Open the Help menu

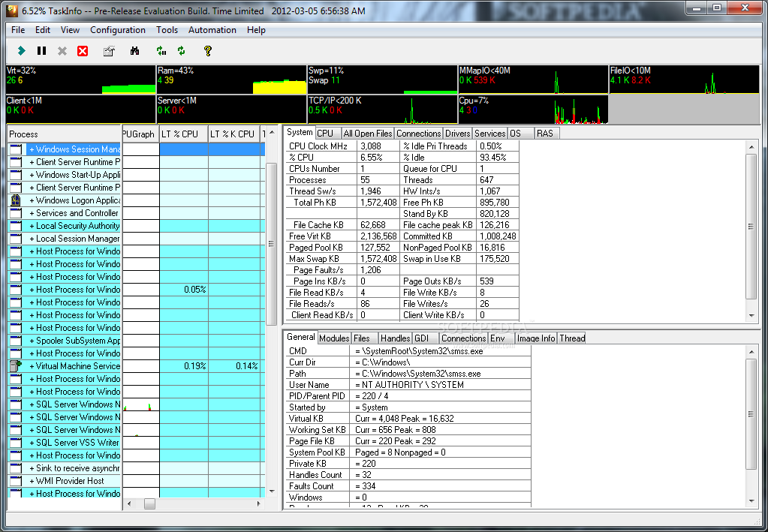(x=256, y=30)
